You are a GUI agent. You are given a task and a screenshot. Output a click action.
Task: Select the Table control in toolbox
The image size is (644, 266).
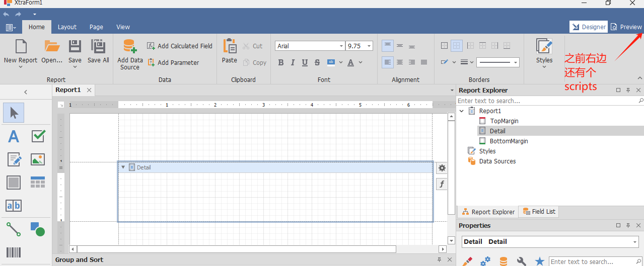[38, 182]
